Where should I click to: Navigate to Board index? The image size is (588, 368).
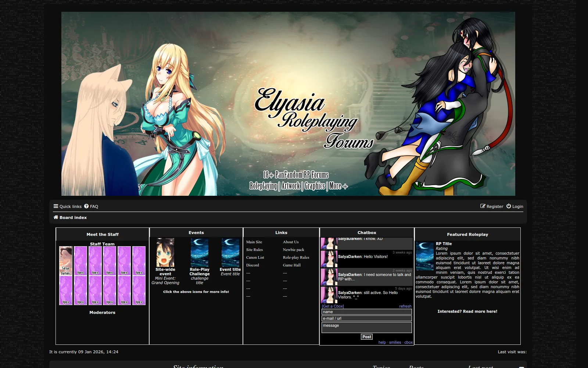70,217
